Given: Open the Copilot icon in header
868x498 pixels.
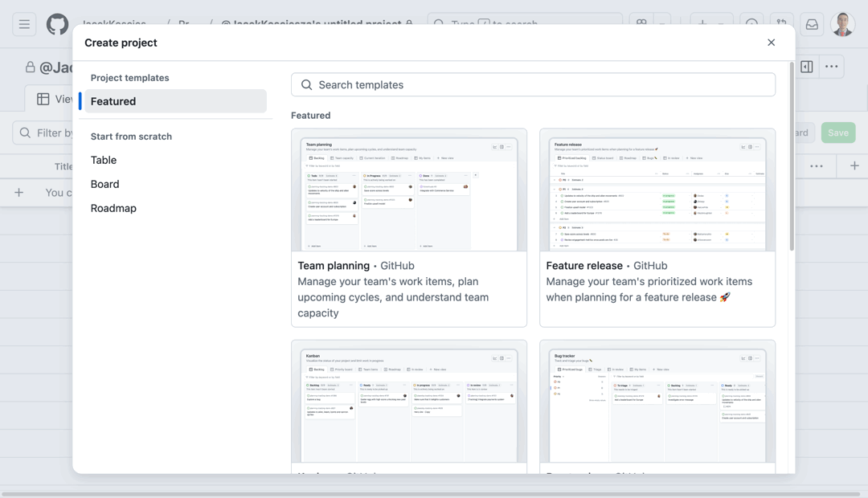Looking at the screenshot, I should pyautogui.click(x=641, y=24).
